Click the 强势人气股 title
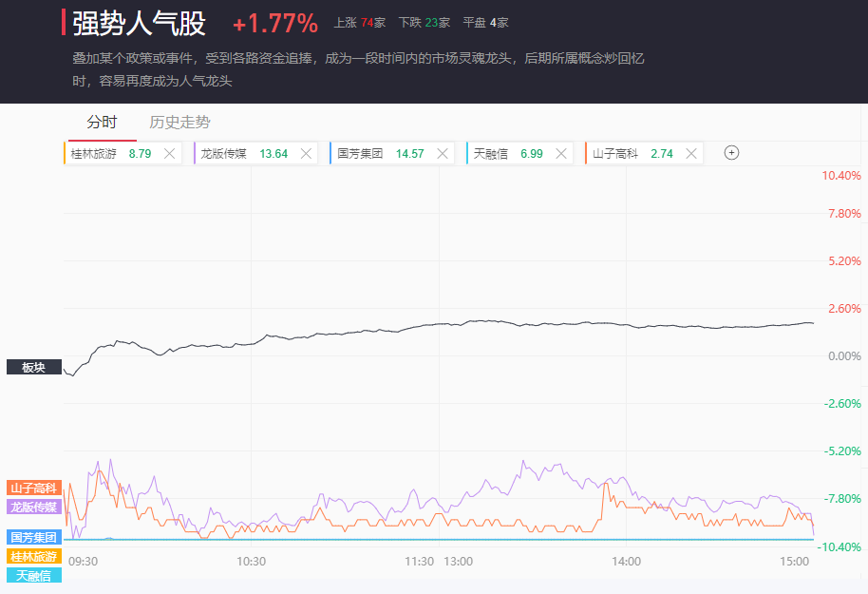Image resolution: width=868 pixels, height=594 pixels. [x=139, y=24]
